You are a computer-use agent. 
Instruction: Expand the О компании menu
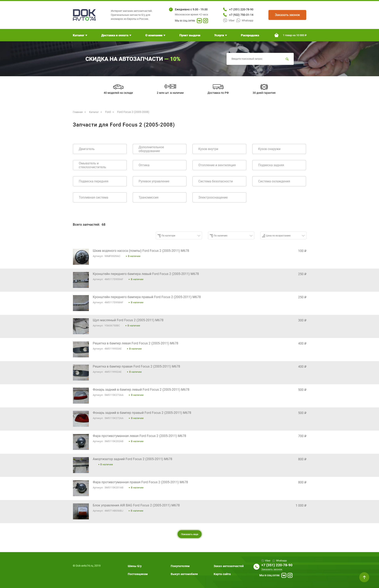(x=155, y=35)
